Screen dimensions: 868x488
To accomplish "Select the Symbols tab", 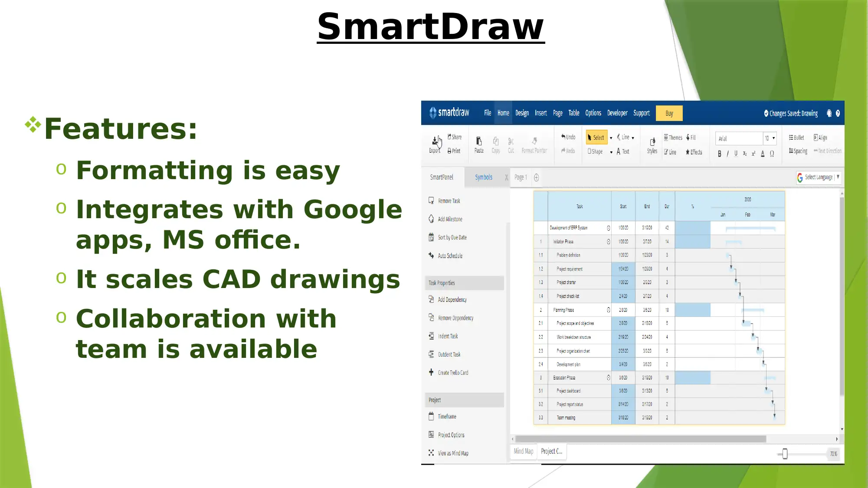I will [x=483, y=177].
